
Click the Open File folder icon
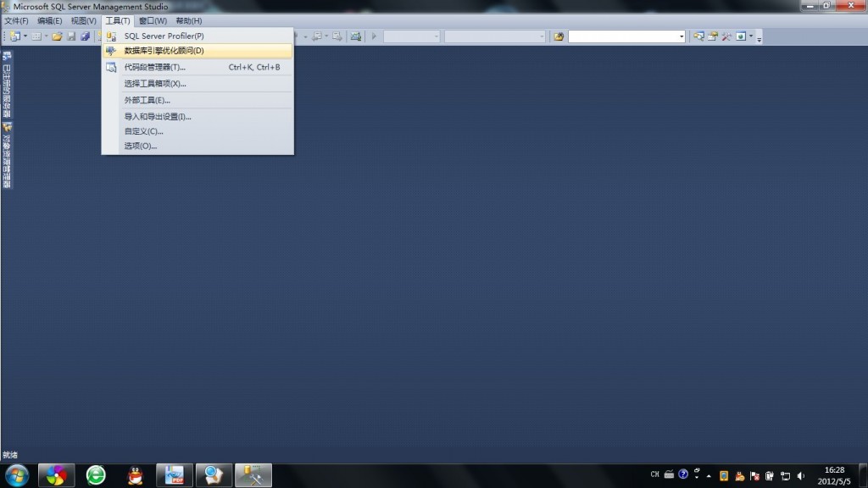coord(57,36)
